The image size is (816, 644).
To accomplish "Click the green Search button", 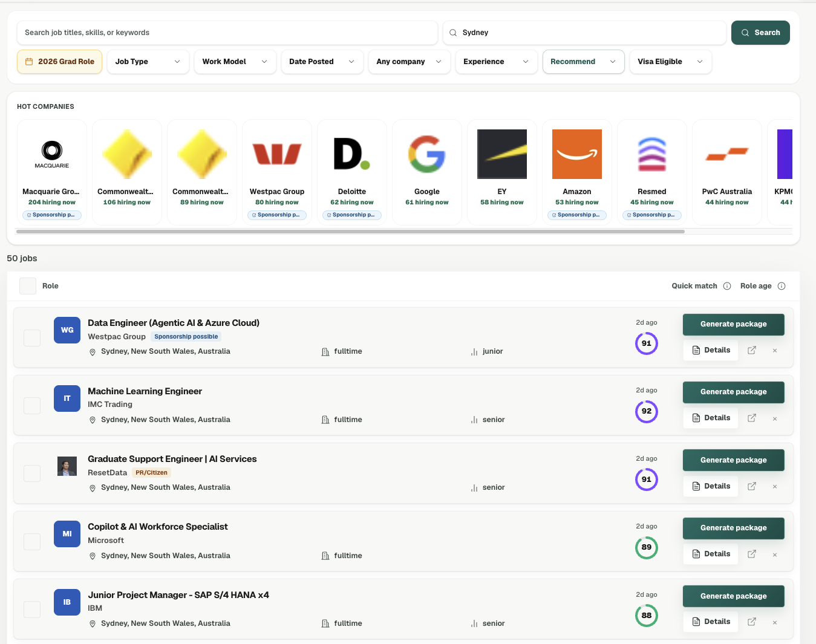I will tap(760, 33).
